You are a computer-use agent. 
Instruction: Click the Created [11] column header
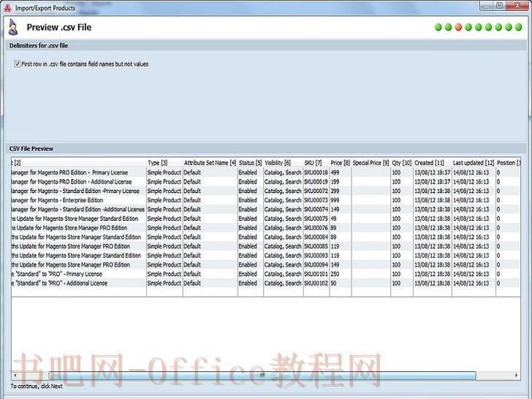coord(433,163)
